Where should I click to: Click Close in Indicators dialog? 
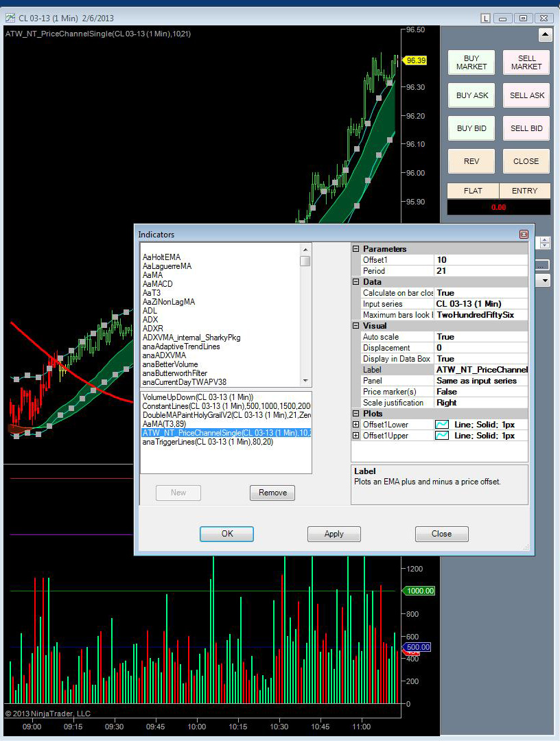pos(442,534)
